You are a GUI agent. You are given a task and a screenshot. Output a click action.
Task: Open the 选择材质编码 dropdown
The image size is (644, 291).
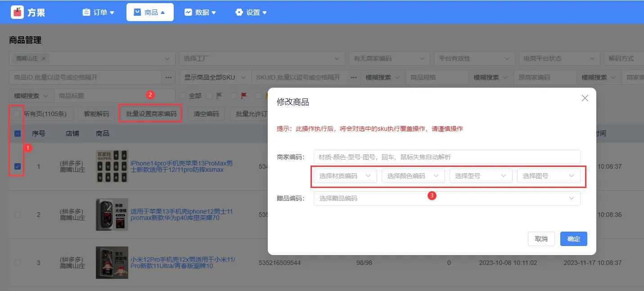click(x=345, y=176)
